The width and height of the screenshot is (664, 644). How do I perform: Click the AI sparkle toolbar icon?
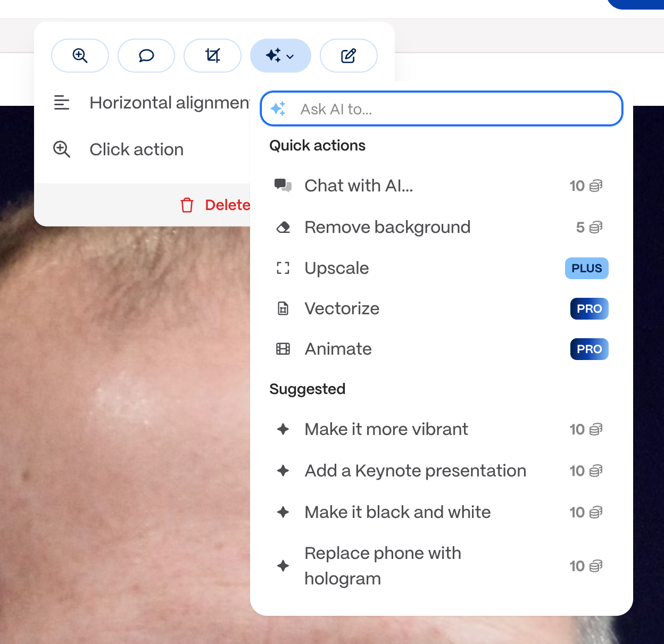coord(275,55)
